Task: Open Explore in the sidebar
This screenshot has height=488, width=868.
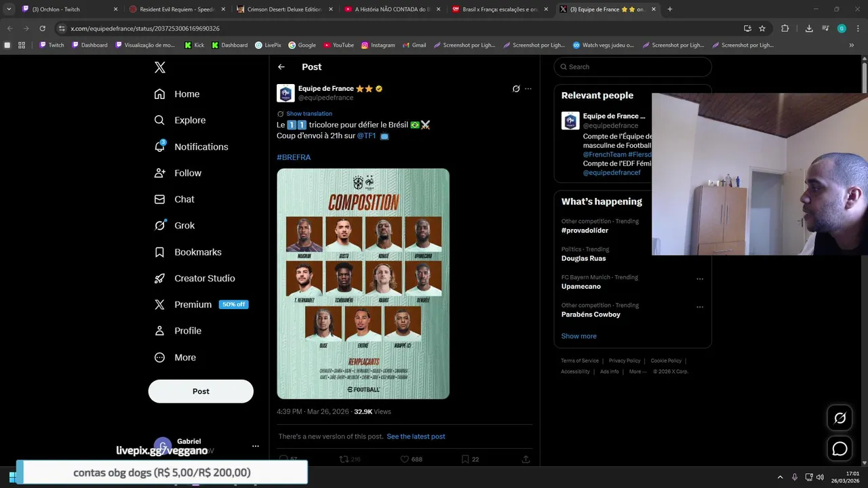Action: [180, 120]
